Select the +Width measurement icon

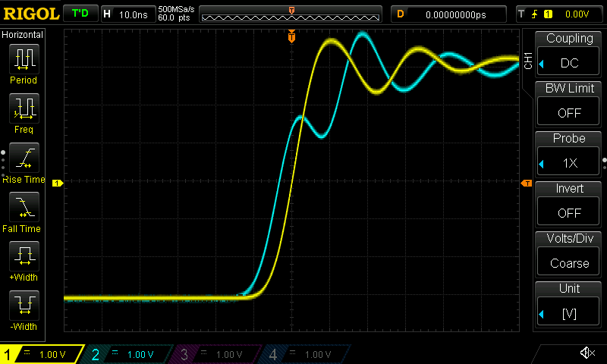coord(24,256)
